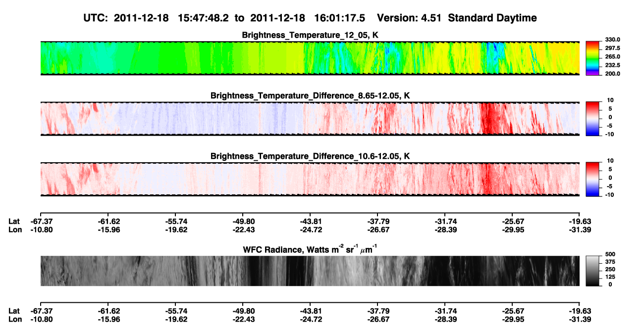The image size is (644, 330).
Task: Click "-29.95" longitude under the 10.6-12.05 panel
Action: coord(513,230)
